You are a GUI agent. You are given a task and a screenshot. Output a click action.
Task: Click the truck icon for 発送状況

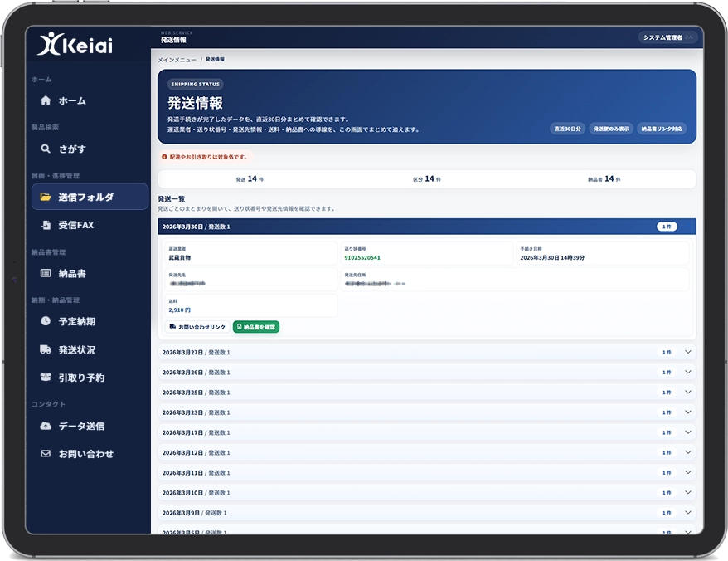point(46,349)
